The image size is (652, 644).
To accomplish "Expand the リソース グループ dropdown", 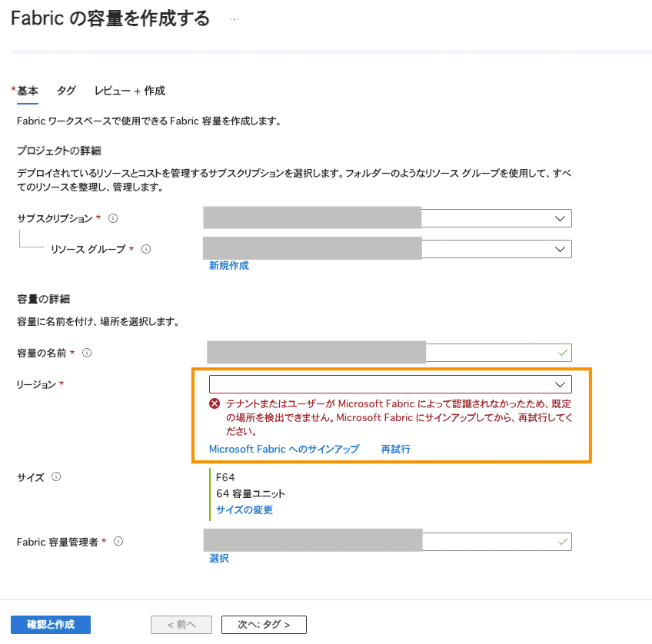I will (560, 249).
